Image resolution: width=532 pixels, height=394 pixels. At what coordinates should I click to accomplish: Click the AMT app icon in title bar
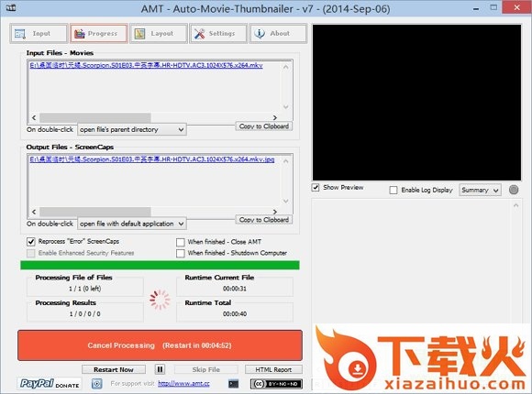11,7
